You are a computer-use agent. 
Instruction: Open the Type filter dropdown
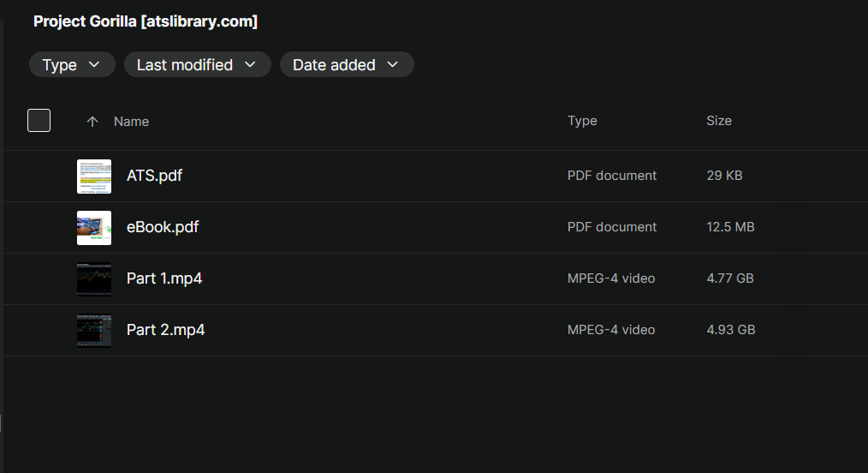[x=72, y=65]
